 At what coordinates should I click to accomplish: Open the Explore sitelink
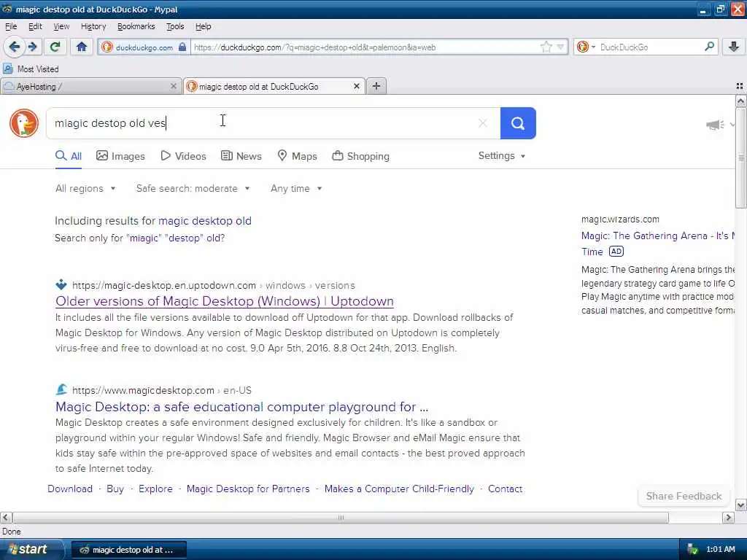pos(156,489)
